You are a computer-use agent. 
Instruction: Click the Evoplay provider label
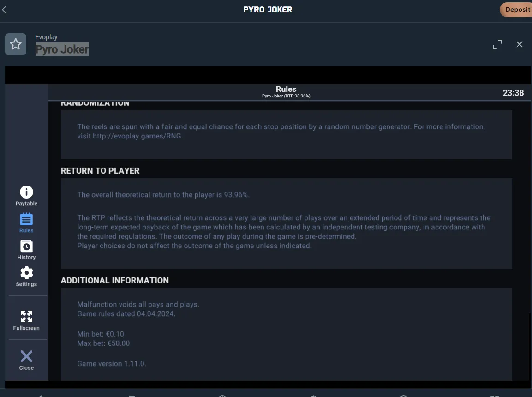47,37
